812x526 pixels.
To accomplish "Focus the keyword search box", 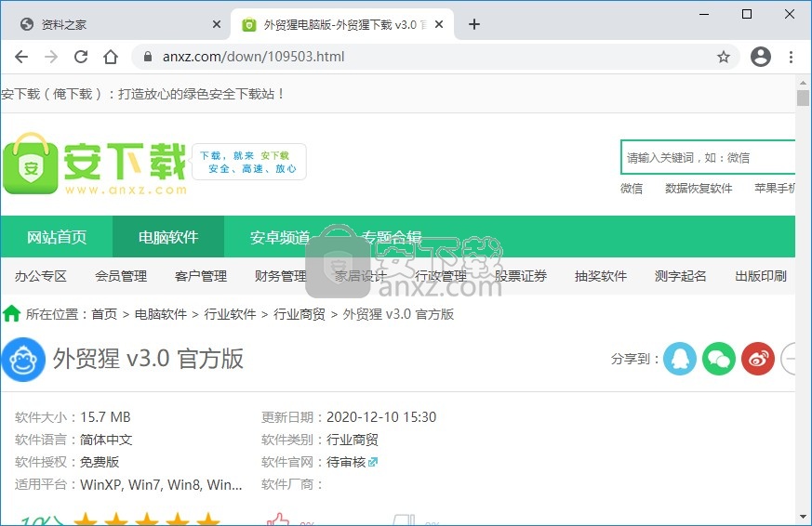I will tap(708, 157).
